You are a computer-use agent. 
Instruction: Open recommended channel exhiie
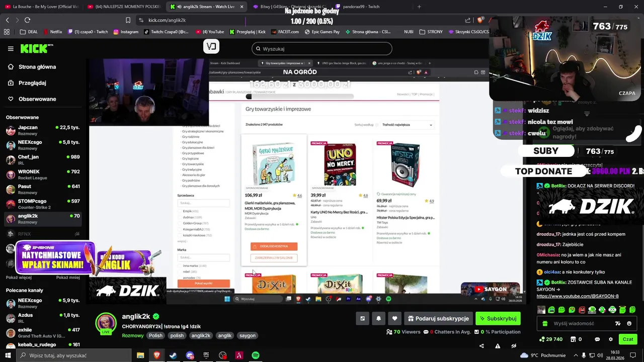click(x=43, y=333)
